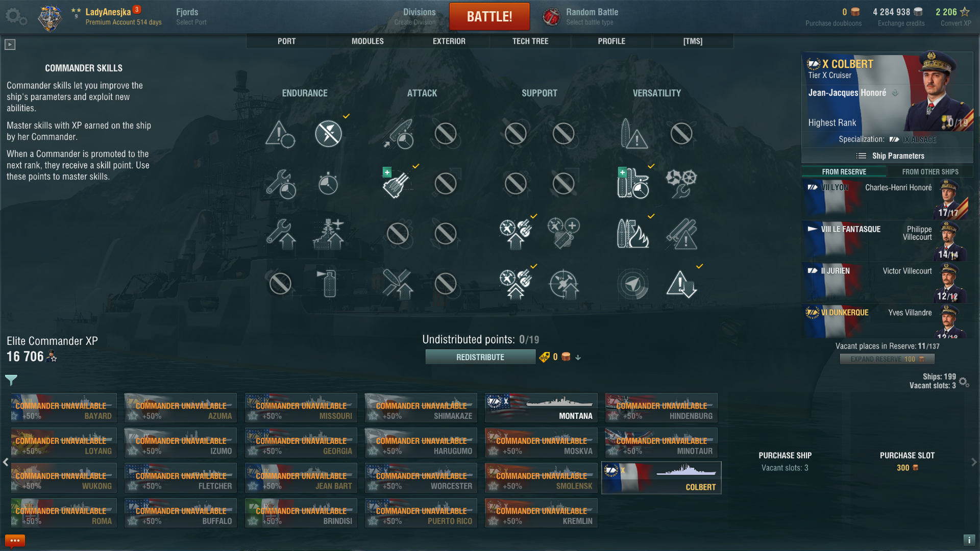Select the fire extinguisher skill icon
Screen dimensions: 980x551
[329, 283]
